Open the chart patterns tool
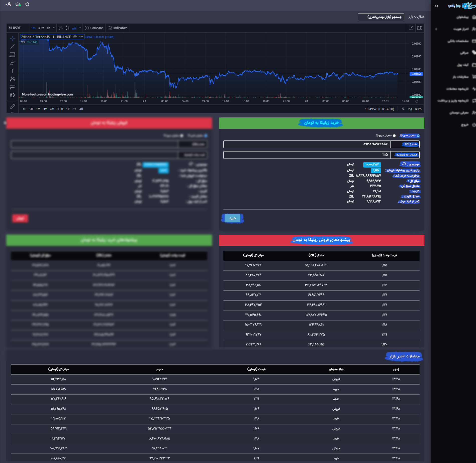This screenshot has width=476, height=463. (12, 79)
